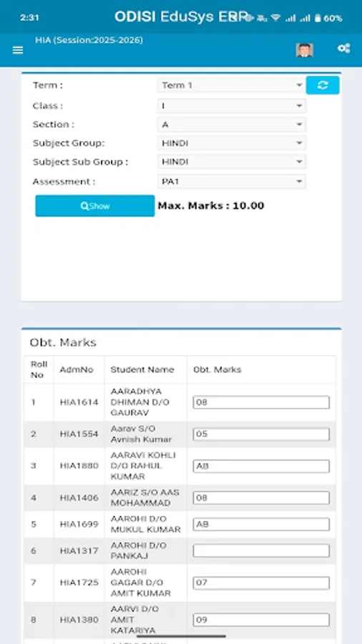Open the Subject Group dropdown

232,143
